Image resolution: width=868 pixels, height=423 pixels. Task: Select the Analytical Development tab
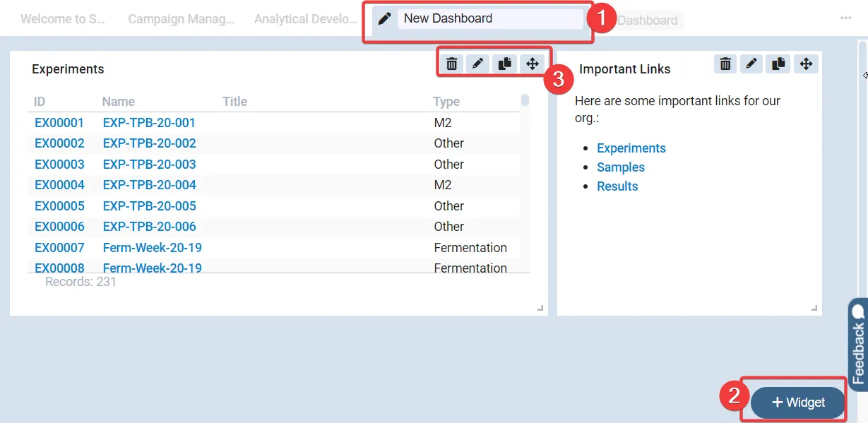pos(306,19)
